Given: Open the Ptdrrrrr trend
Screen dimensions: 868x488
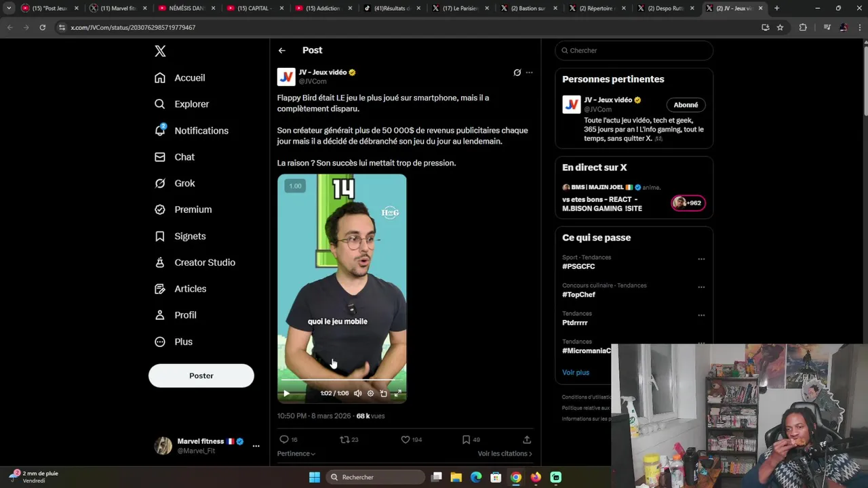Looking at the screenshot, I should tap(574, 323).
